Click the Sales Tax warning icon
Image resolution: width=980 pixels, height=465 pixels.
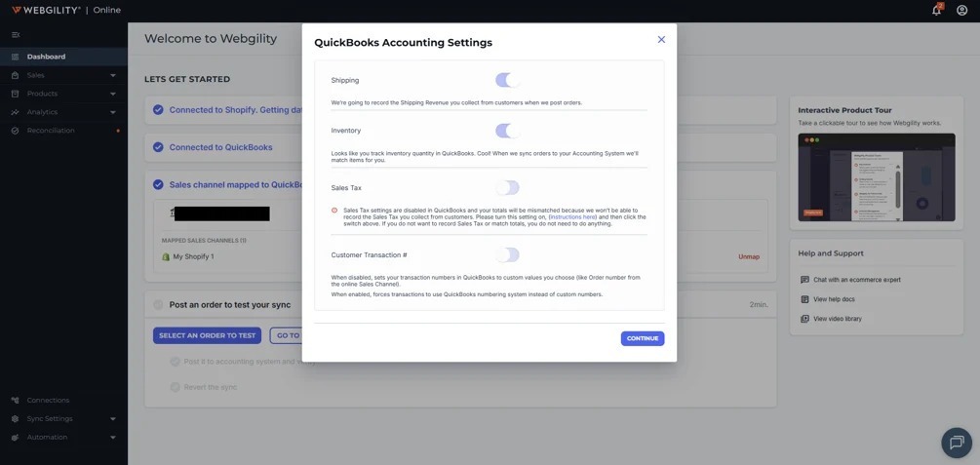pos(334,210)
